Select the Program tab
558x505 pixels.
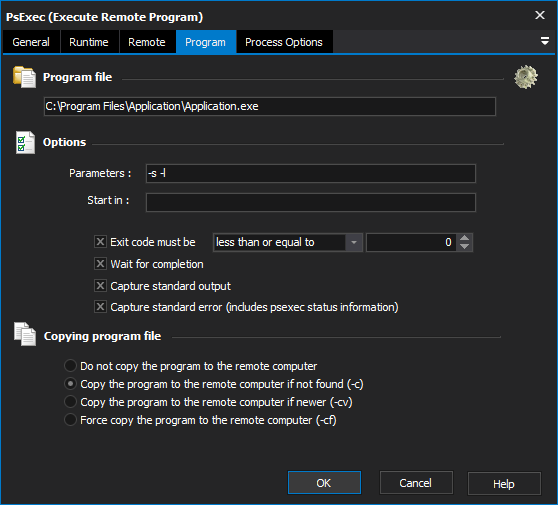(x=206, y=42)
